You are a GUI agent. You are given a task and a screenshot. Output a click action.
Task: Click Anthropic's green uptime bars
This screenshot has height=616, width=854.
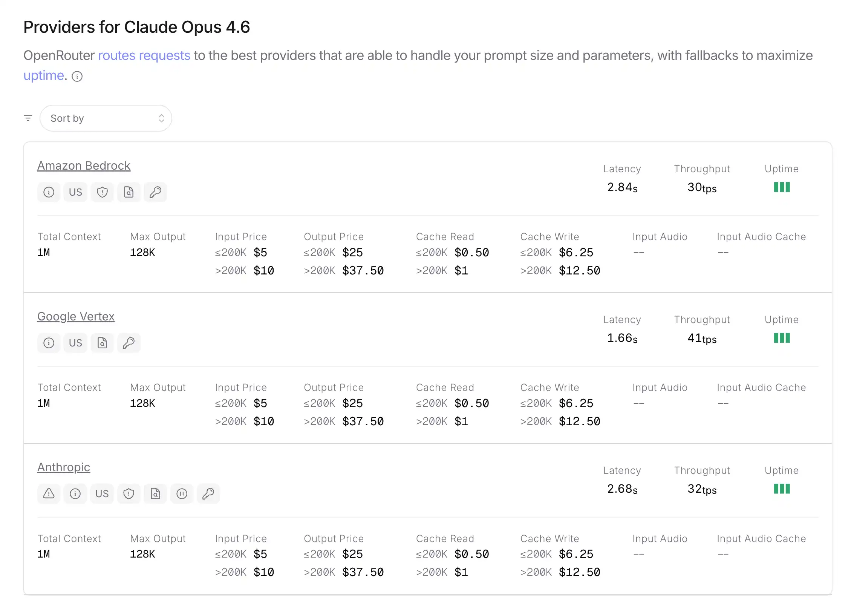click(x=782, y=489)
